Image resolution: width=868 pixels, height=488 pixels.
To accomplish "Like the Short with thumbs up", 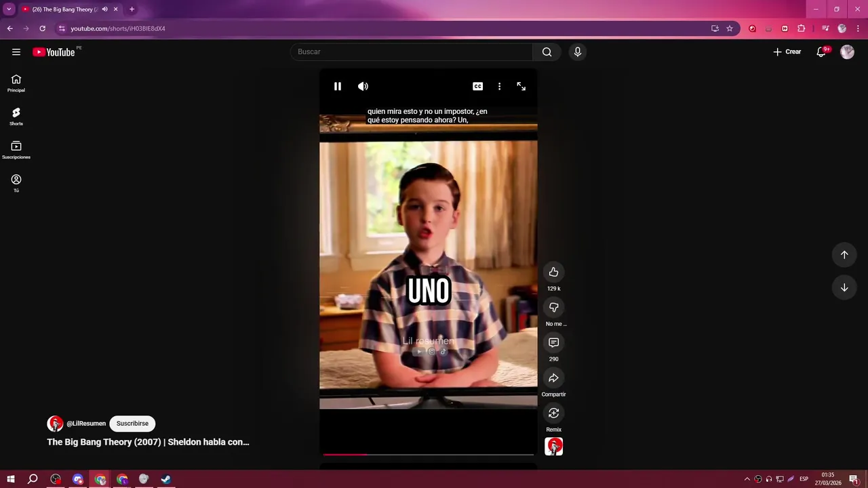I will coord(554,272).
